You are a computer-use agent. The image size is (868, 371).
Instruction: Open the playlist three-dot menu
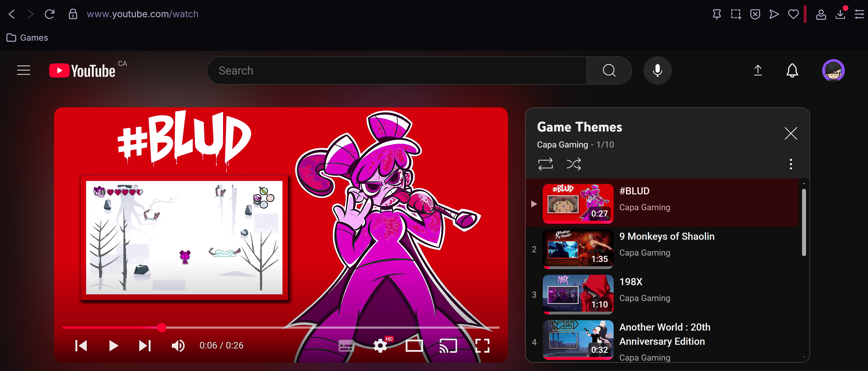pyautogui.click(x=790, y=164)
